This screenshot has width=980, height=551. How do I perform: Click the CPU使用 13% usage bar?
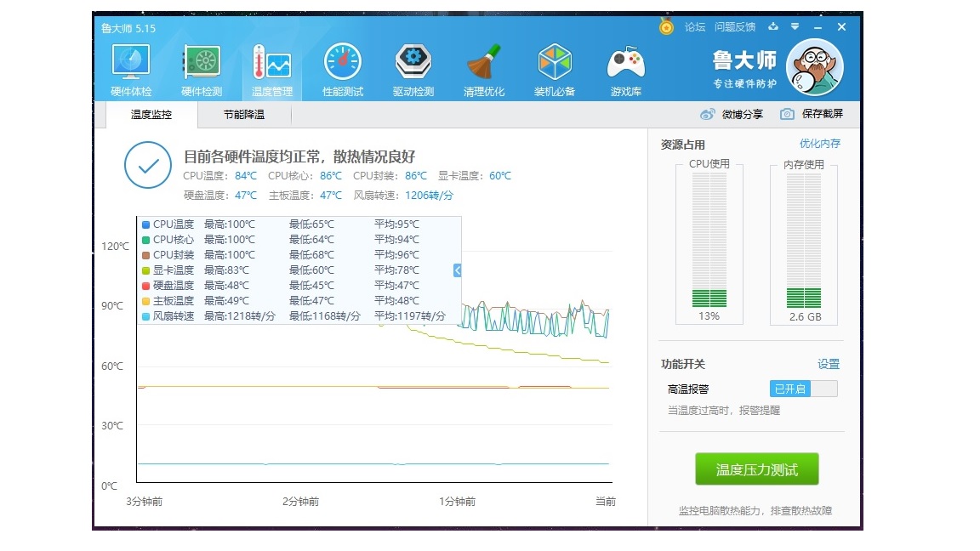[x=709, y=241]
